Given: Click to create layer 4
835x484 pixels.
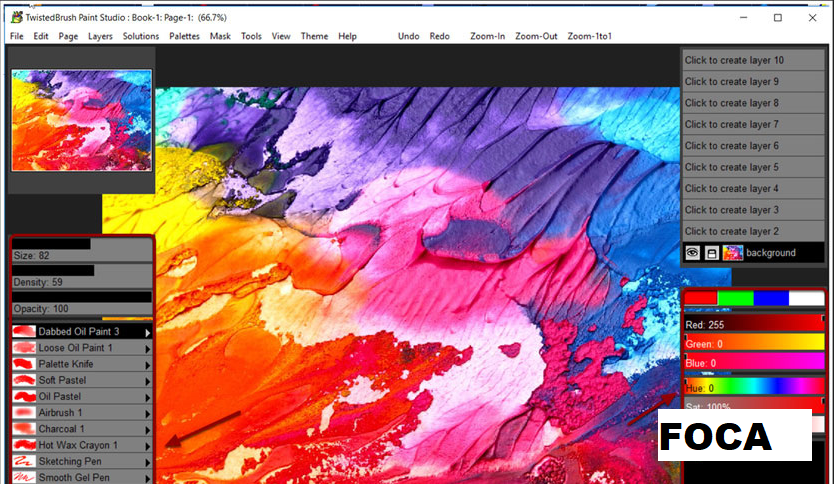Looking at the screenshot, I should pyautogui.click(x=753, y=188).
